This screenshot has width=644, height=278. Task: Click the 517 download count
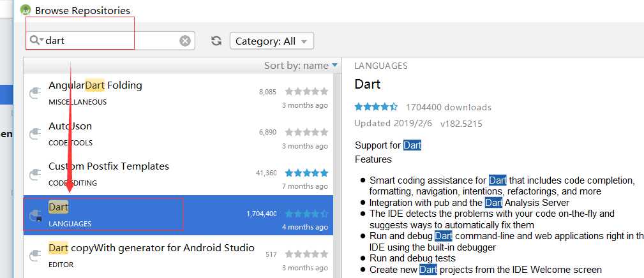(x=271, y=254)
